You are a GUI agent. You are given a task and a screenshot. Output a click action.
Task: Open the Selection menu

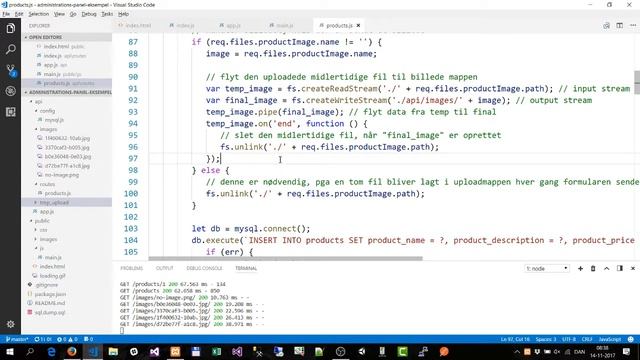pyautogui.click(x=39, y=14)
